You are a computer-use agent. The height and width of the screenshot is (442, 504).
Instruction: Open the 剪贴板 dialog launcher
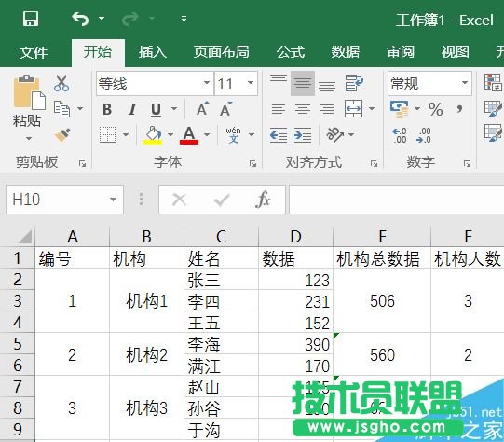click(x=83, y=164)
